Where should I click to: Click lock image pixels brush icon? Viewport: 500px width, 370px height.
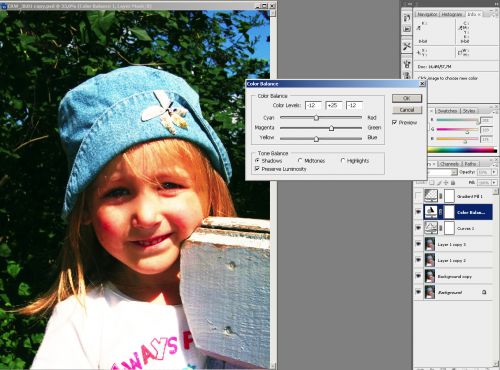point(439,183)
